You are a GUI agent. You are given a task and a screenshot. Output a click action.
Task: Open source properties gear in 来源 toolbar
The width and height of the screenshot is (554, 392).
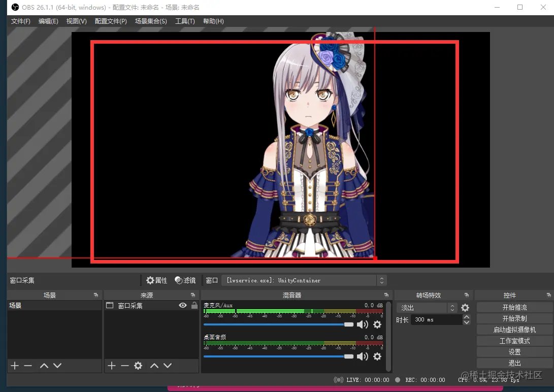138,366
